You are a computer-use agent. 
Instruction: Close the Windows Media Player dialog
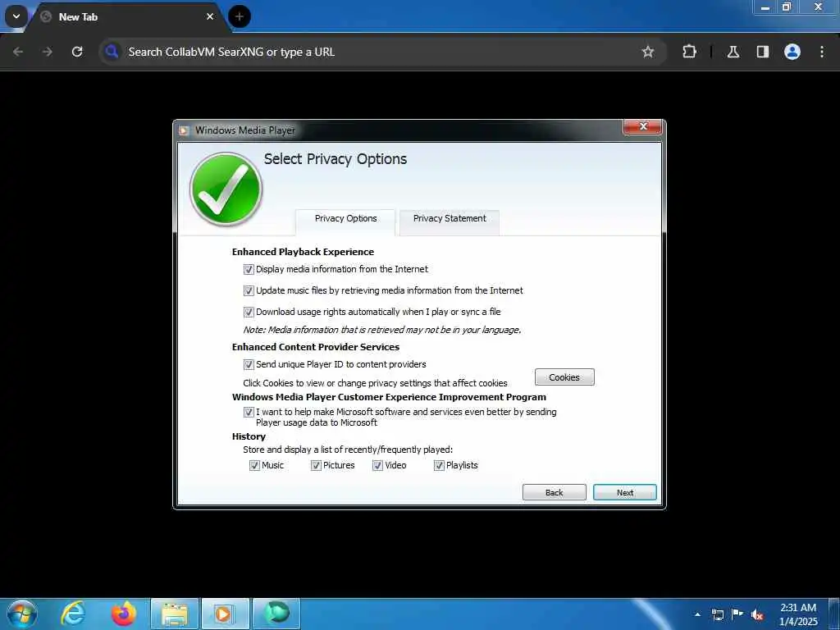643,126
